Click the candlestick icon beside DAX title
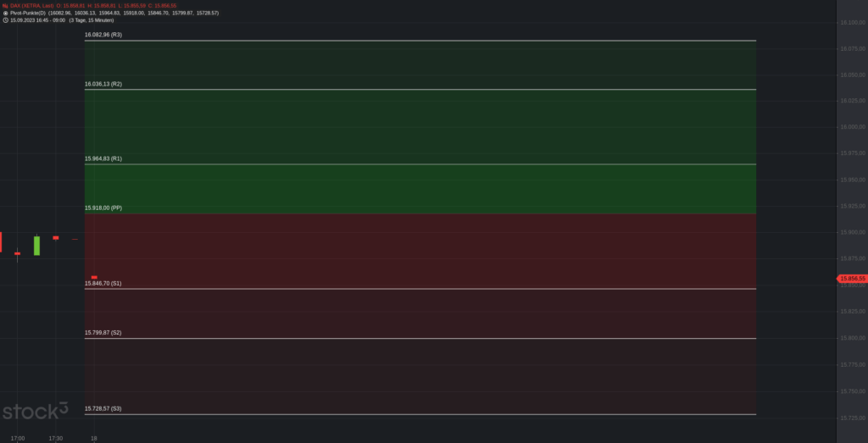 coord(6,6)
